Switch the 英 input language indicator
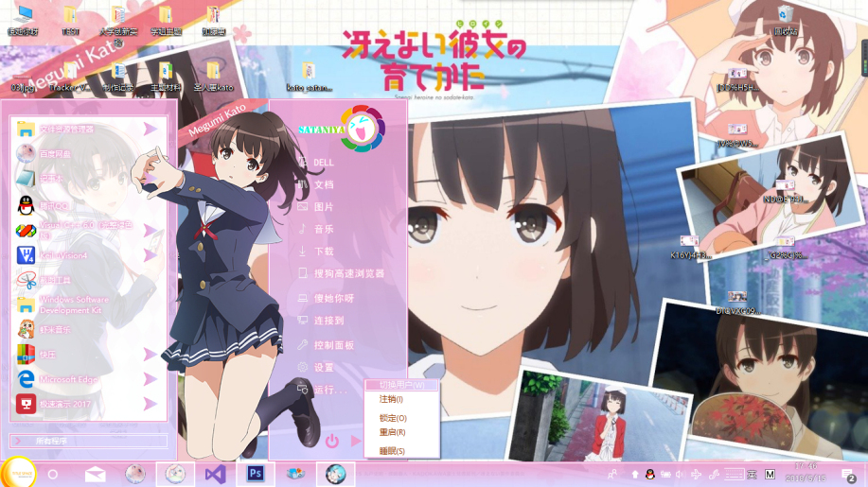Viewport: 868px width, 487px height. 752,475
